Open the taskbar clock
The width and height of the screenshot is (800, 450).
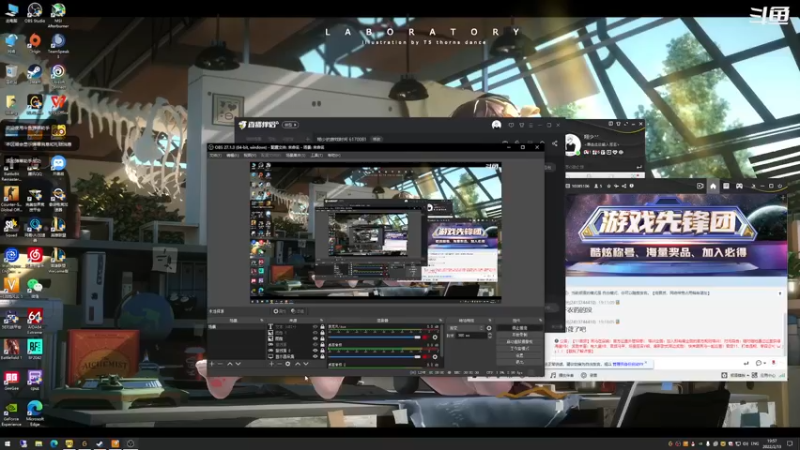pos(772,443)
